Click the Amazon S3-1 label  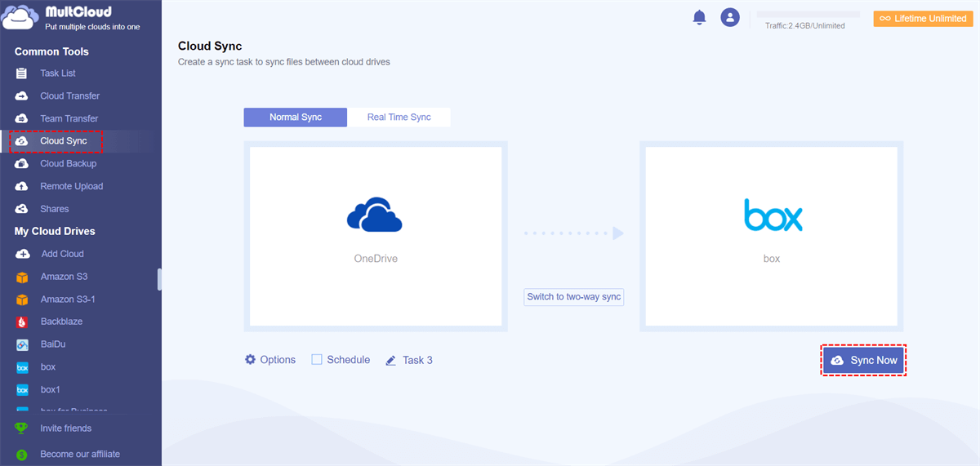tap(68, 300)
